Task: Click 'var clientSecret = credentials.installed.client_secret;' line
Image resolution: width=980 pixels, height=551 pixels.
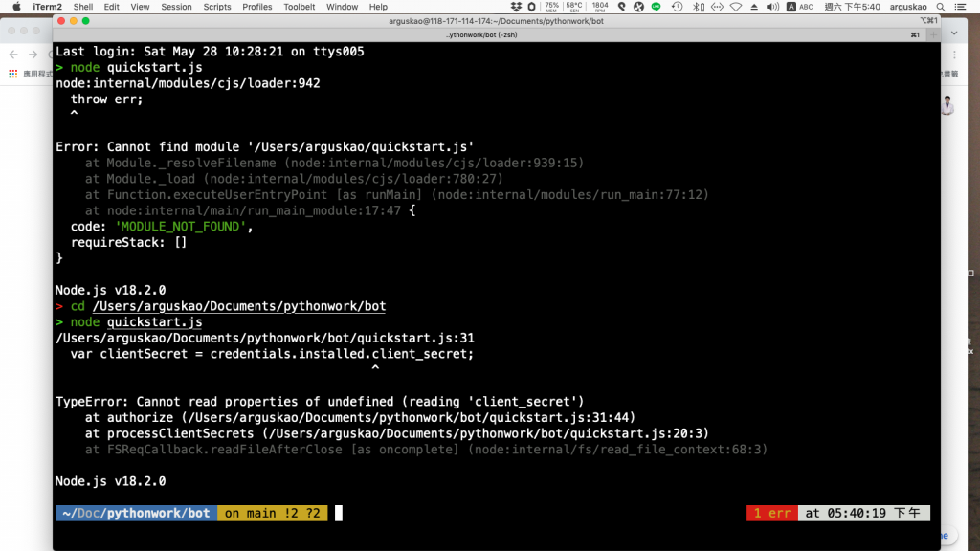Action: (x=272, y=354)
